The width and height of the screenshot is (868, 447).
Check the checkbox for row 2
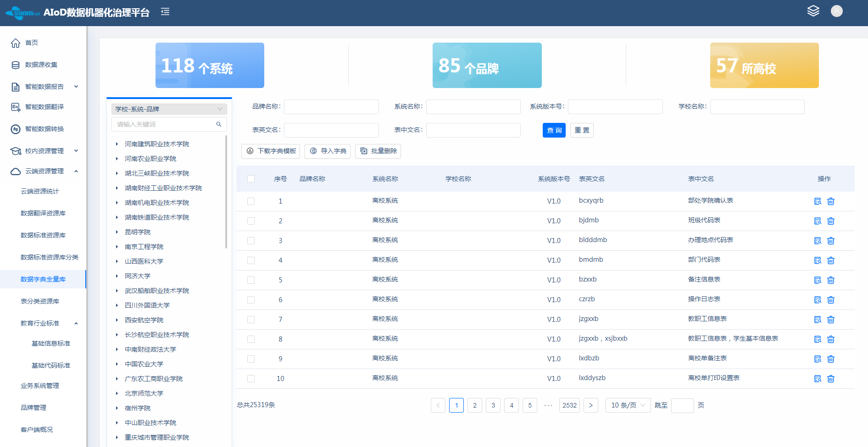click(251, 221)
